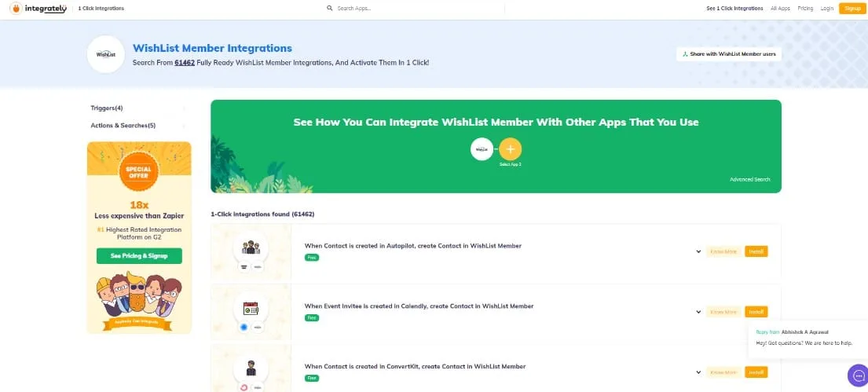The image size is (868, 392).
Task: Click "When Event Invitee is created in Calendly" title
Action: coord(419,306)
